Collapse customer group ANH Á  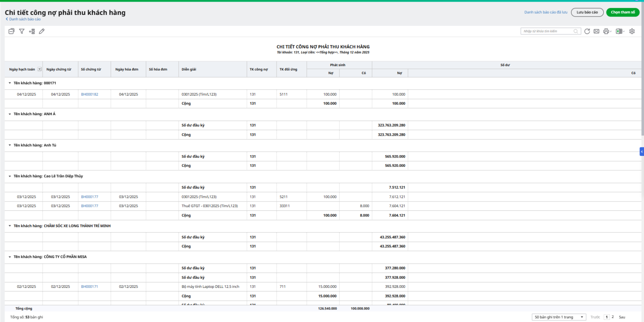coord(10,114)
